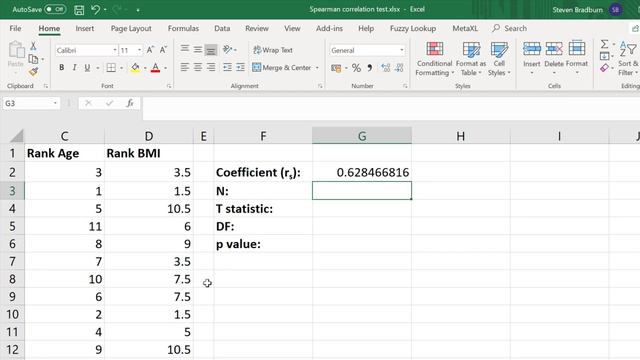Click the Merge & Center button
The height and width of the screenshot is (360, 640).
(x=282, y=67)
